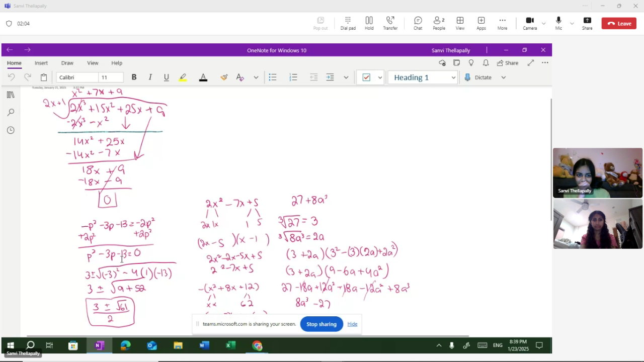The width and height of the screenshot is (644, 362).
Task: Apply the red font color
Action: (x=203, y=77)
